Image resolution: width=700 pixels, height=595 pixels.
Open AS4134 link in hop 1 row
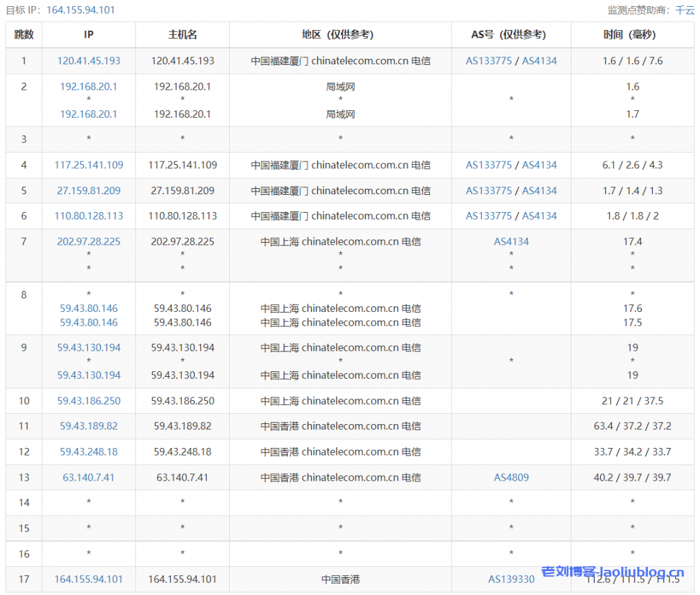[x=539, y=61]
